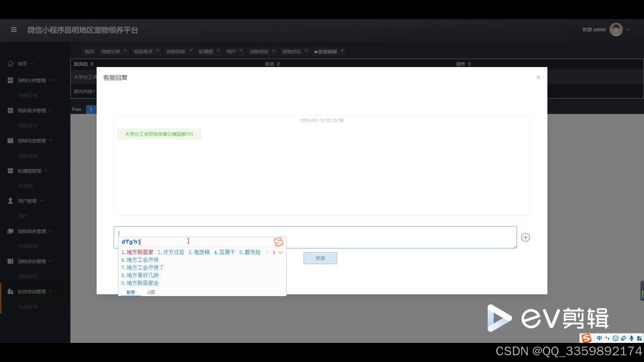This screenshot has height=362, width=644.
Task: Collapse the IME candidate list with down chevron
Action: click(281, 252)
